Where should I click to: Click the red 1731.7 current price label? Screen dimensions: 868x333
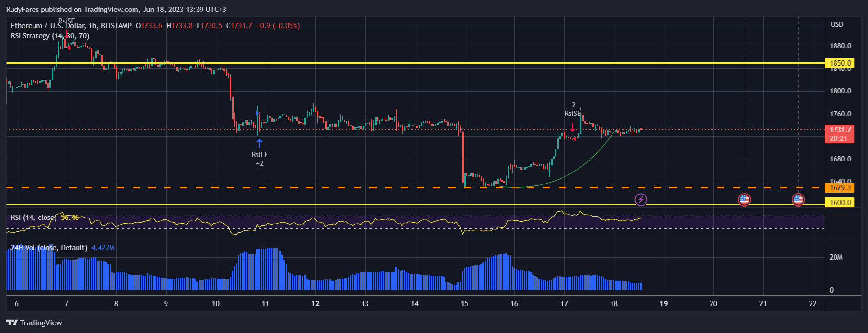840,130
